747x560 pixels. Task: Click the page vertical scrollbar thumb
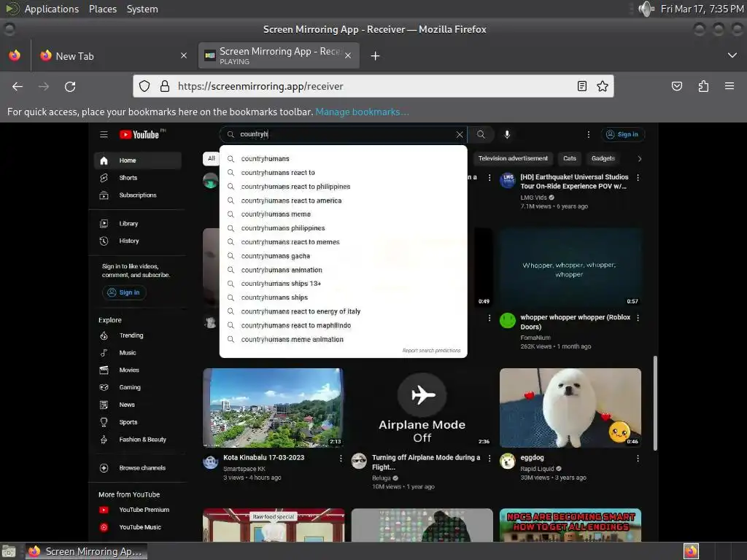coord(655,402)
